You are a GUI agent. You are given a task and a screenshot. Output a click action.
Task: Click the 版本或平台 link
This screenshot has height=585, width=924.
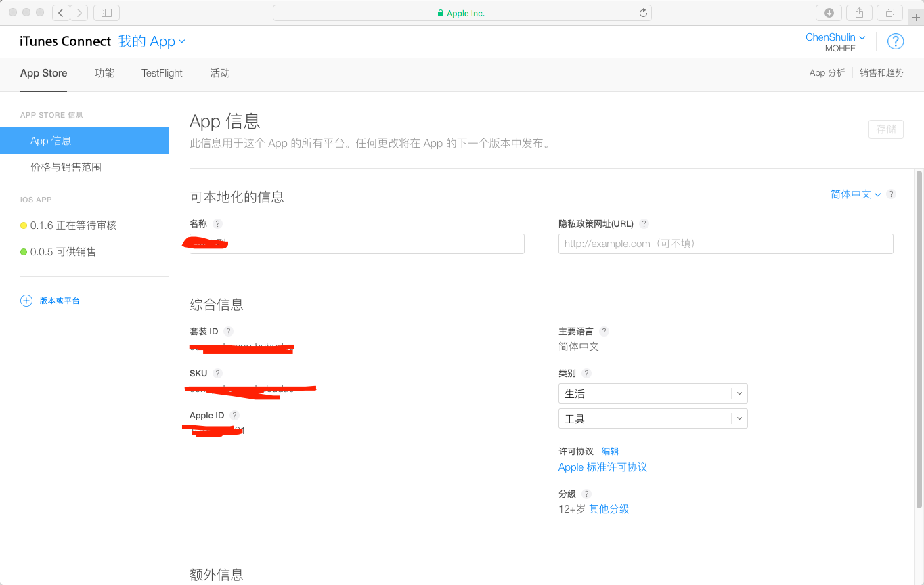click(x=60, y=301)
